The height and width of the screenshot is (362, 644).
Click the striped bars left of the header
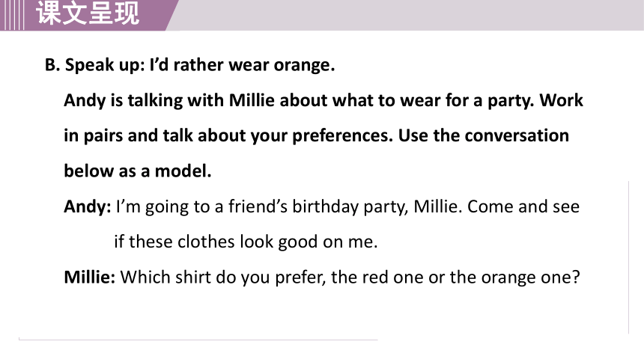[x=12, y=15]
